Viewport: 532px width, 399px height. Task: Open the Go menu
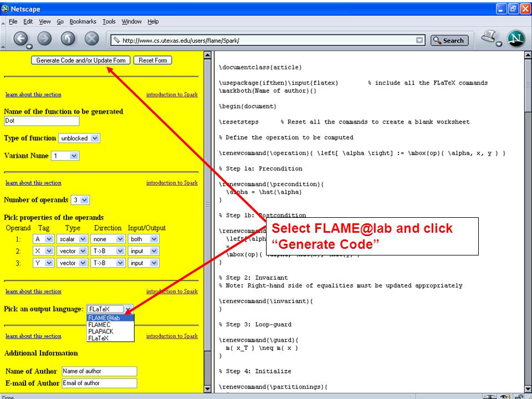[x=60, y=22]
